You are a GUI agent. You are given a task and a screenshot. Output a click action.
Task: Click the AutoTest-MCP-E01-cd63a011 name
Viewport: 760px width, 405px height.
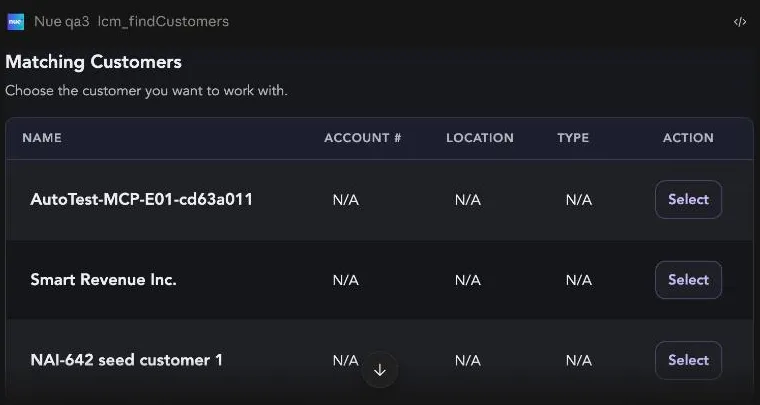pyautogui.click(x=142, y=200)
